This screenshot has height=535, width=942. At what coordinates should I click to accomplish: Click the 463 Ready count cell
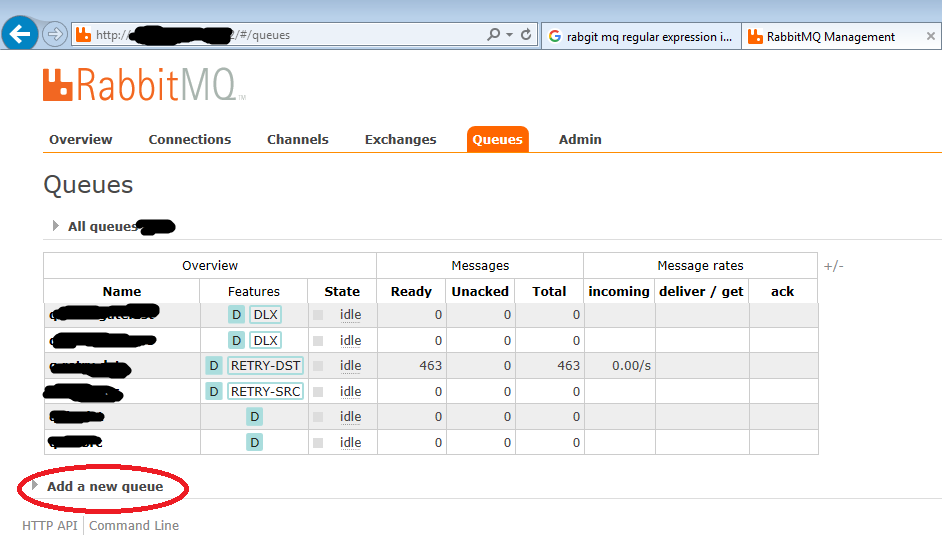point(412,366)
